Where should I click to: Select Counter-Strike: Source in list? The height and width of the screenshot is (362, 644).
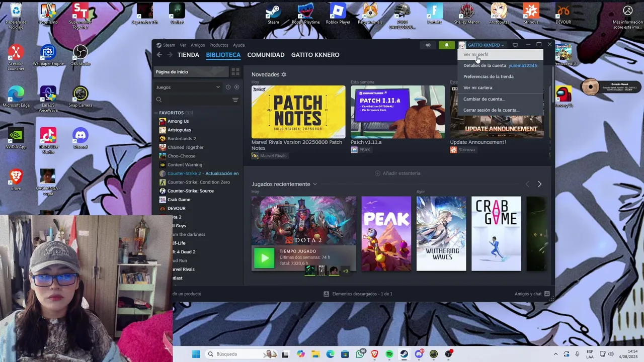(190, 191)
